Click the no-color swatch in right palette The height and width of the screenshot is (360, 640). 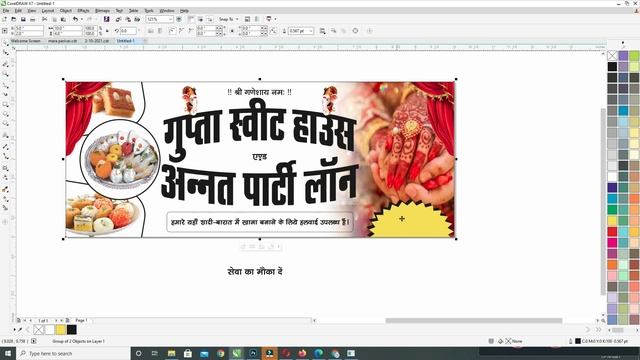tap(612, 56)
